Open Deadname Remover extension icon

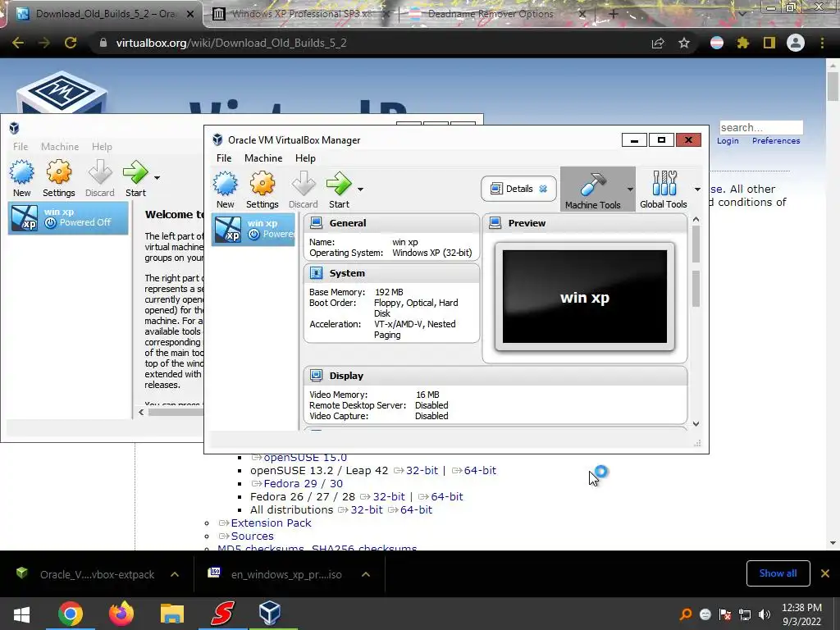717,43
